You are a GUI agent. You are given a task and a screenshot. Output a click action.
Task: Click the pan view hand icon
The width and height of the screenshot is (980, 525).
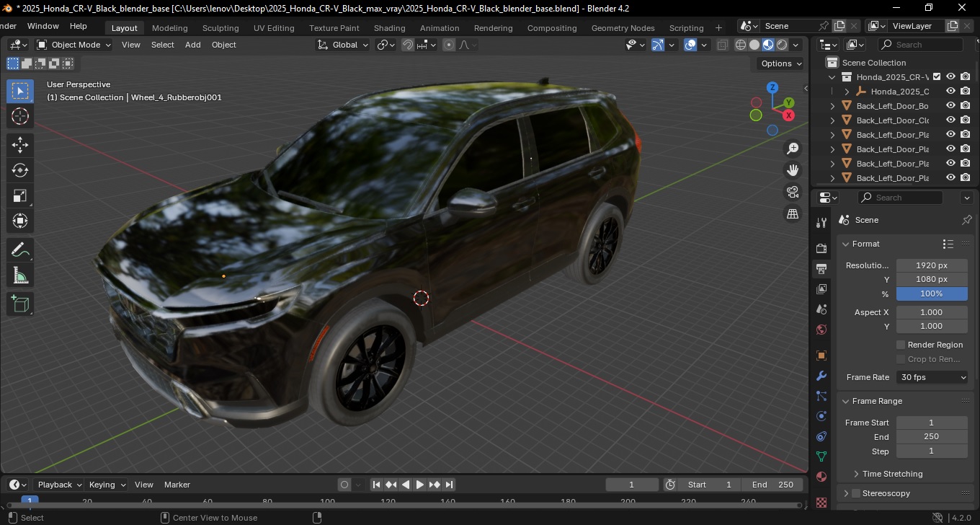pyautogui.click(x=793, y=170)
